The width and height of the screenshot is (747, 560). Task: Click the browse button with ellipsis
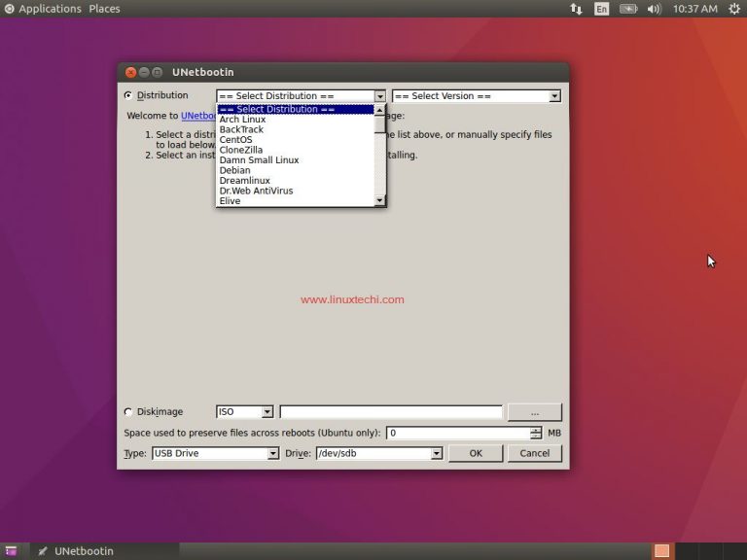click(x=535, y=412)
